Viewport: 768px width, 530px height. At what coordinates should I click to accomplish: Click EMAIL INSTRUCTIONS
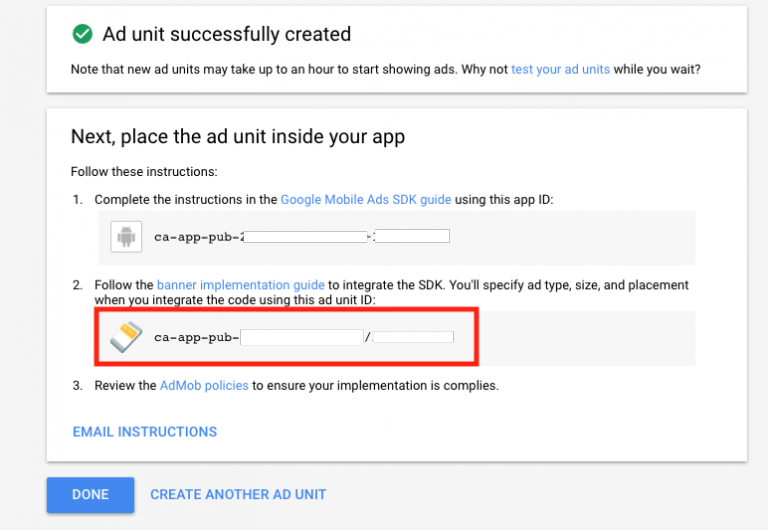(x=145, y=432)
